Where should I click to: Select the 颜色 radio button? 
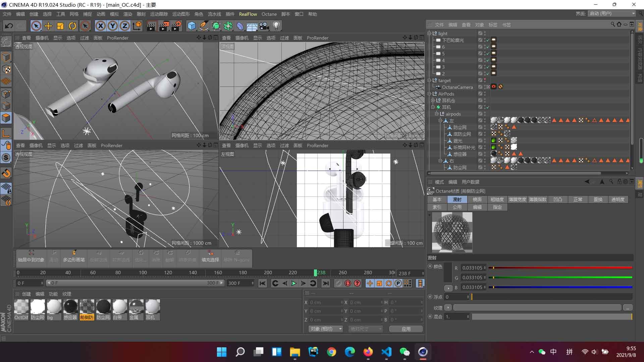430,266
